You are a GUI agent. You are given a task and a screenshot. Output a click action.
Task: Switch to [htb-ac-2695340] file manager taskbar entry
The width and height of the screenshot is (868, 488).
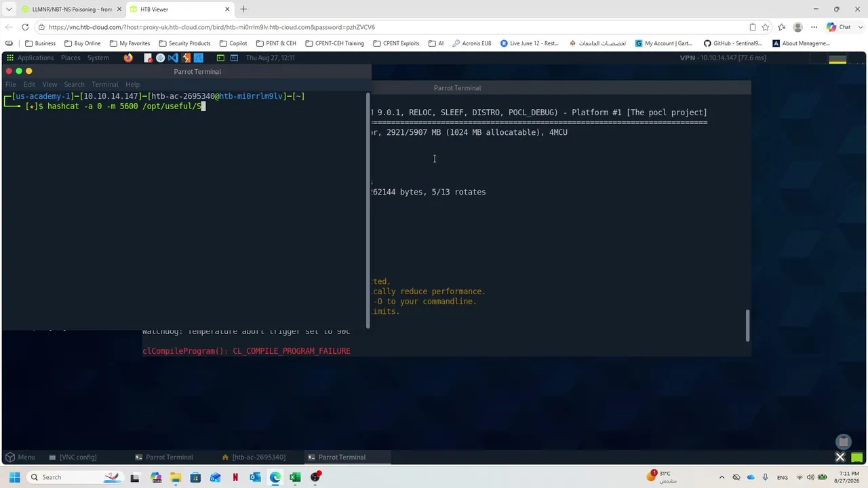(x=254, y=457)
